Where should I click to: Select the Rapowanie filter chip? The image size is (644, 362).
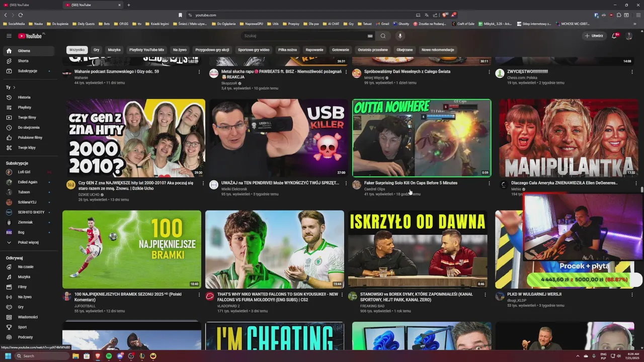coord(314,50)
